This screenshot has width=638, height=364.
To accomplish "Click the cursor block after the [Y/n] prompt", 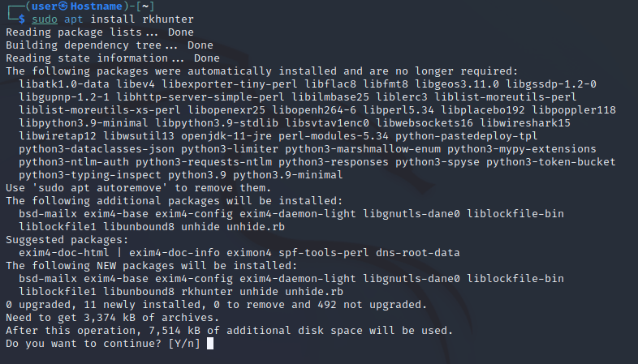I will [x=210, y=344].
